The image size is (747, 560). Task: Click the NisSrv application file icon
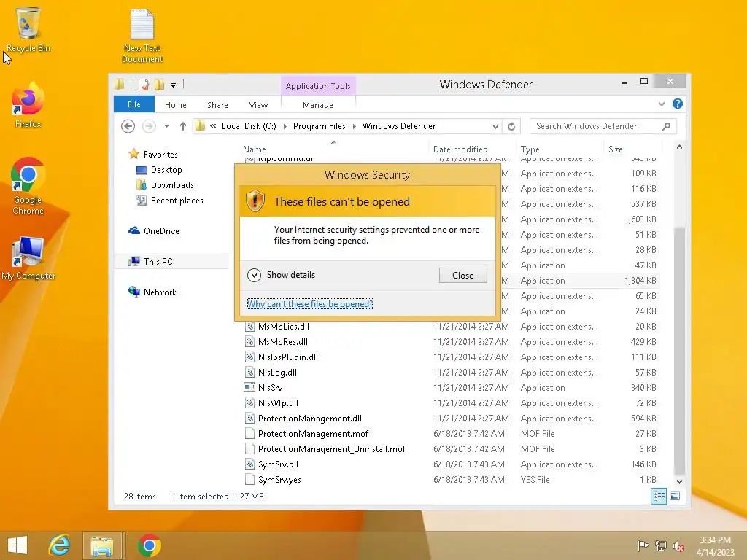[x=249, y=387]
